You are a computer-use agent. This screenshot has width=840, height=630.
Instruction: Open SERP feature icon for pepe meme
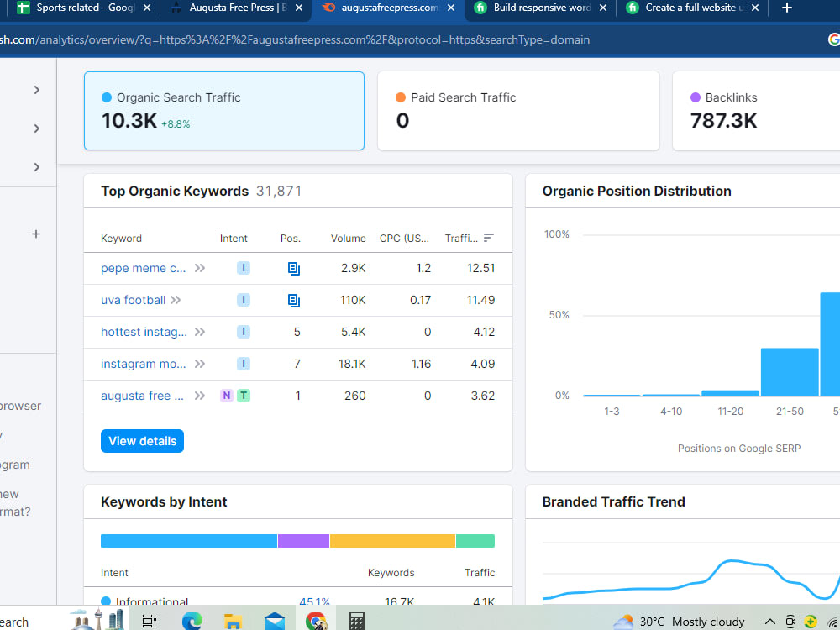pos(293,269)
